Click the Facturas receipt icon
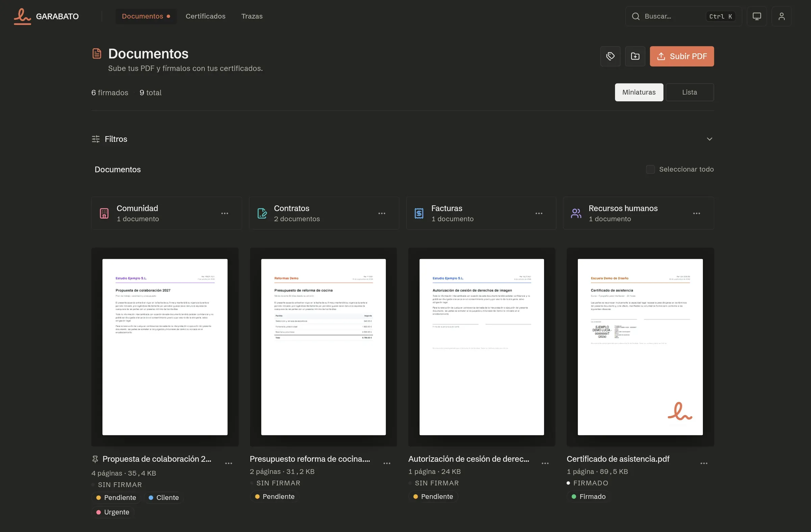 [419, 213]
